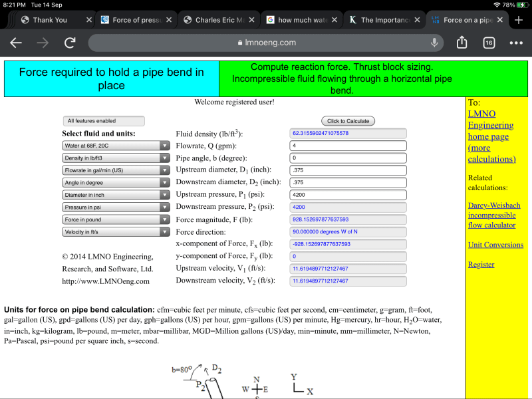This screenshot has height=399, width=532.
Task: Reload the page with the refresh icon
Action: (70, 43)
